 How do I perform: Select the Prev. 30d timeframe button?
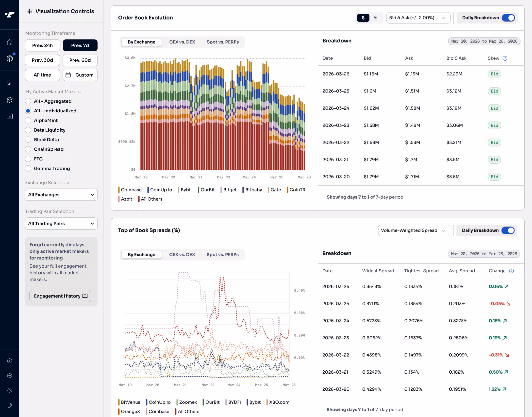click(42, 60)
